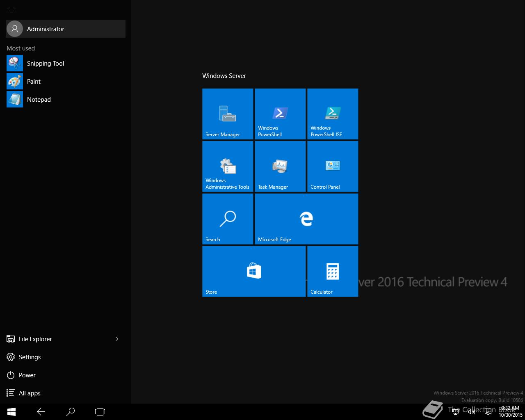Open the Calculator tile
Screen dimensions: 525x420
pos(333,271)
